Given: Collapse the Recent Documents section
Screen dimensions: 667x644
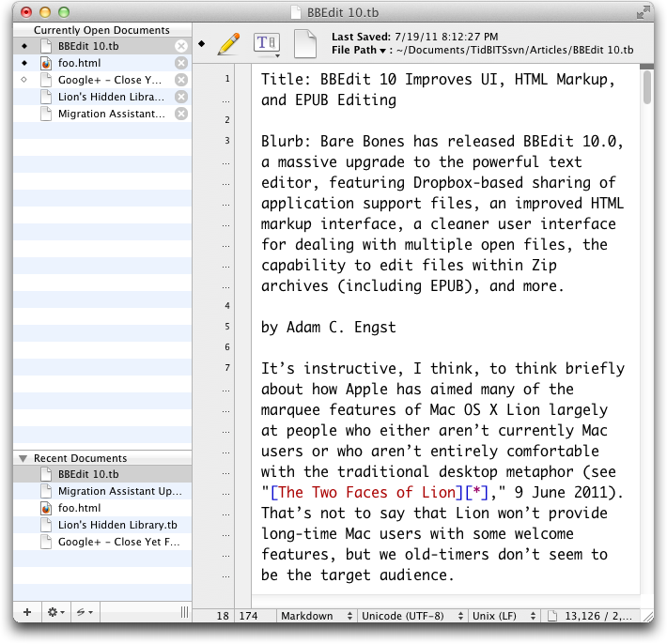Looking at the screenshot, I should click(x=23, y=458).
